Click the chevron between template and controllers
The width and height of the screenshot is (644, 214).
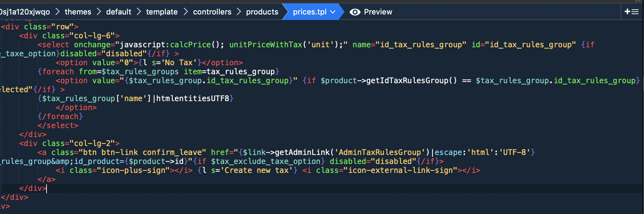[x=186, y=12]
